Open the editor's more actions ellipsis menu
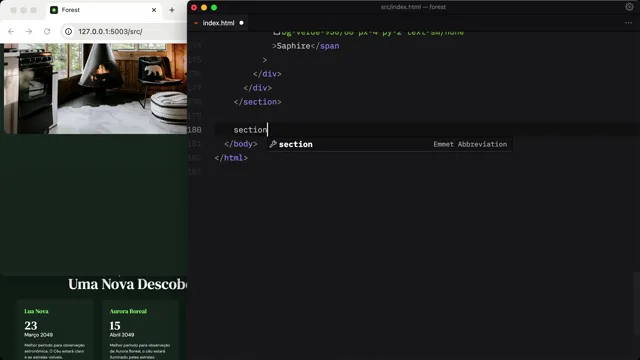This screenshot has height=360, width=640. (628, 23)
